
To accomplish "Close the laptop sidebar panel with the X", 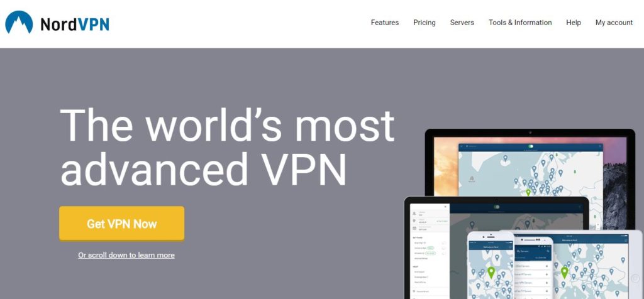I will 445,207.
